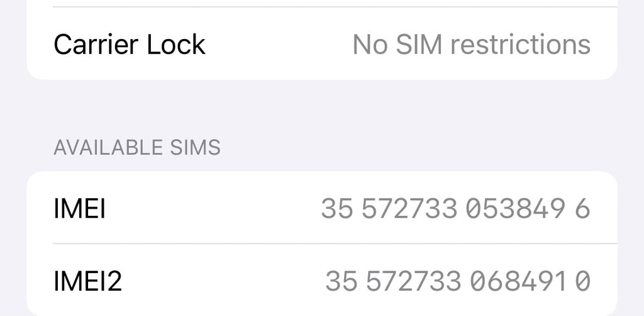Tap the AVAILABLE SIMS section header
The width and height of the screenshot is (644, 316).
point(137,147)
